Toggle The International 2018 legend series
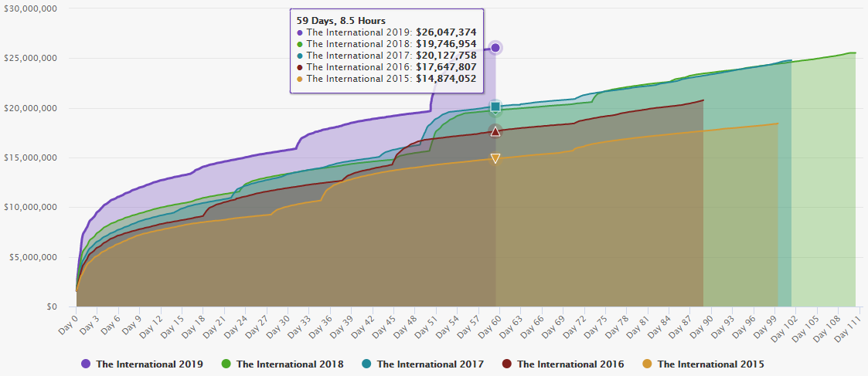Screen dimensions: 868x376 282,364
